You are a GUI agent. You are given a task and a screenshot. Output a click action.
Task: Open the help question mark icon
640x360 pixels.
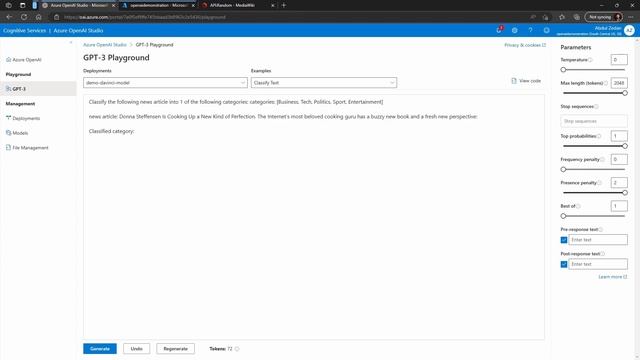[x=530, y=31]
